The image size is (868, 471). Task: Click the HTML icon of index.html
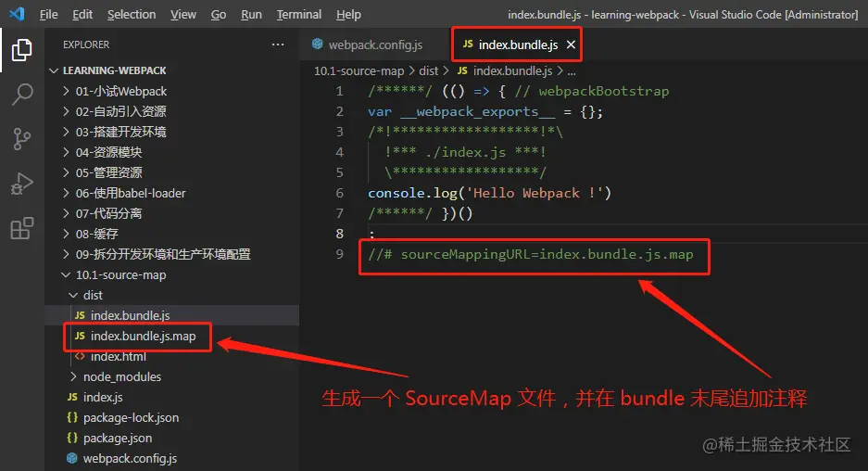pos(80,356)
